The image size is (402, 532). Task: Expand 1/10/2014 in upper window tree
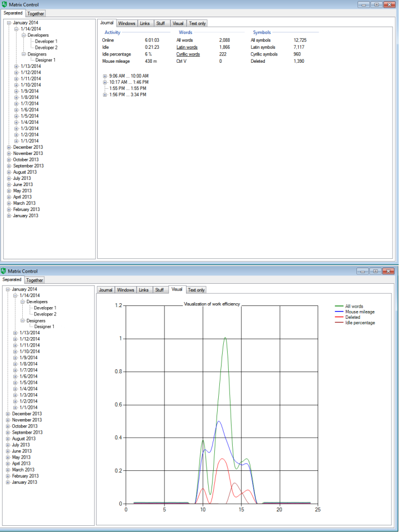16,85
